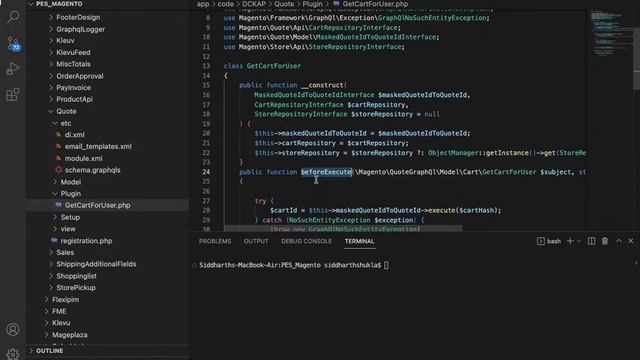The height and width of the screenshot is (360, 640).
Task: Select the TERMINAL tab
Action: tap(359, 241)
